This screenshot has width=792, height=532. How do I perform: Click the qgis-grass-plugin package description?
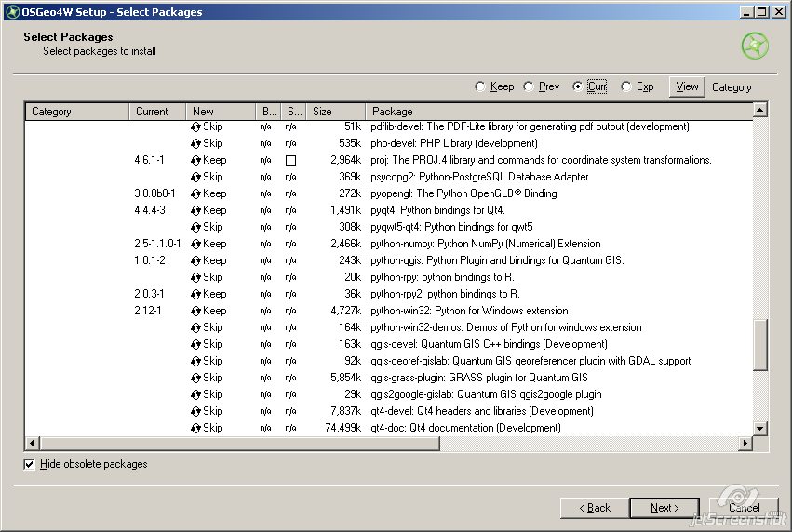[479, 378]
